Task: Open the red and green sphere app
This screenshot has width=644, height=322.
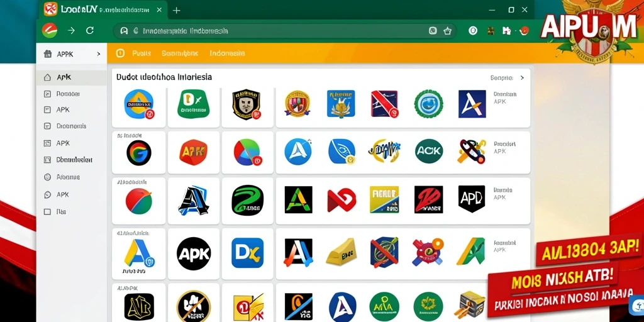Action: (x=139, y=201)
